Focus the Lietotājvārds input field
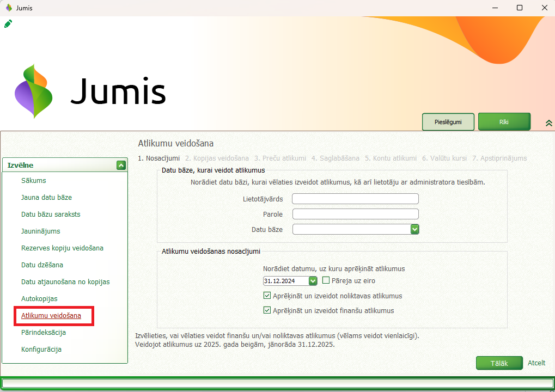The width and height of the screenshot is (555, 392). (x=355, y=199)
